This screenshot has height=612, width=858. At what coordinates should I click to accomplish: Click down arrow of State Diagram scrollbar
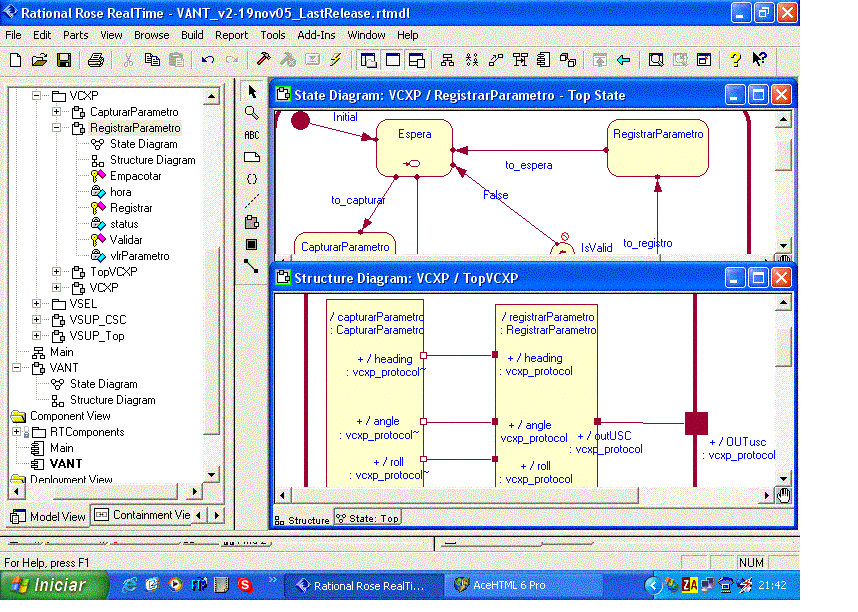coord(784,246)
